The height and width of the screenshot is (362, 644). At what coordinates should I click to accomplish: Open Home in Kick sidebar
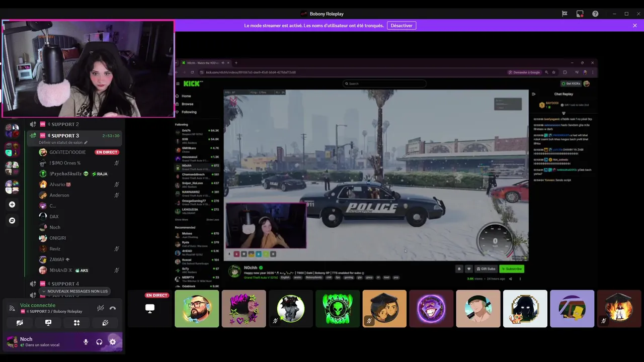(x=186, y=96)
